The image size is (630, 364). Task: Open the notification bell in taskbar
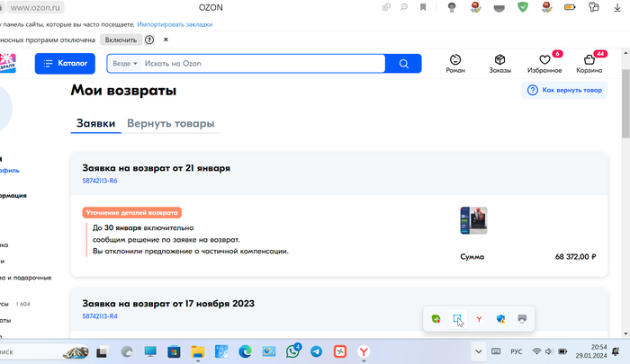point(616,351)
